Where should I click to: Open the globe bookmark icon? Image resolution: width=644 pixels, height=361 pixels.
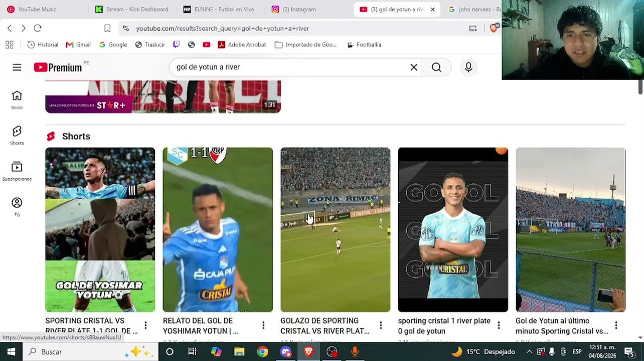(x=191, y=45)
